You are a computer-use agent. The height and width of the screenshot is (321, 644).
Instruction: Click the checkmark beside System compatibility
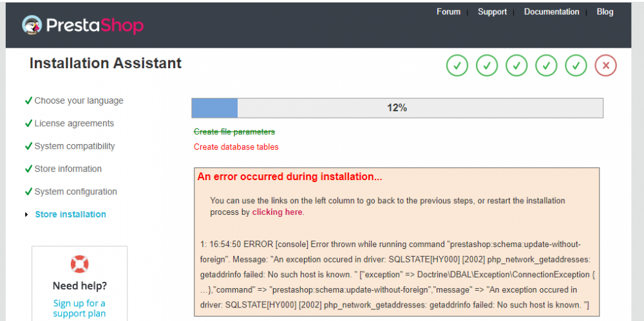28,146
